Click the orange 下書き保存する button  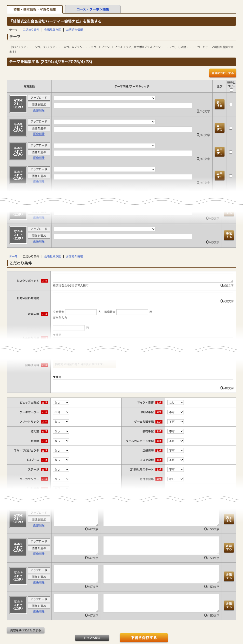click(x=144, y=637)
